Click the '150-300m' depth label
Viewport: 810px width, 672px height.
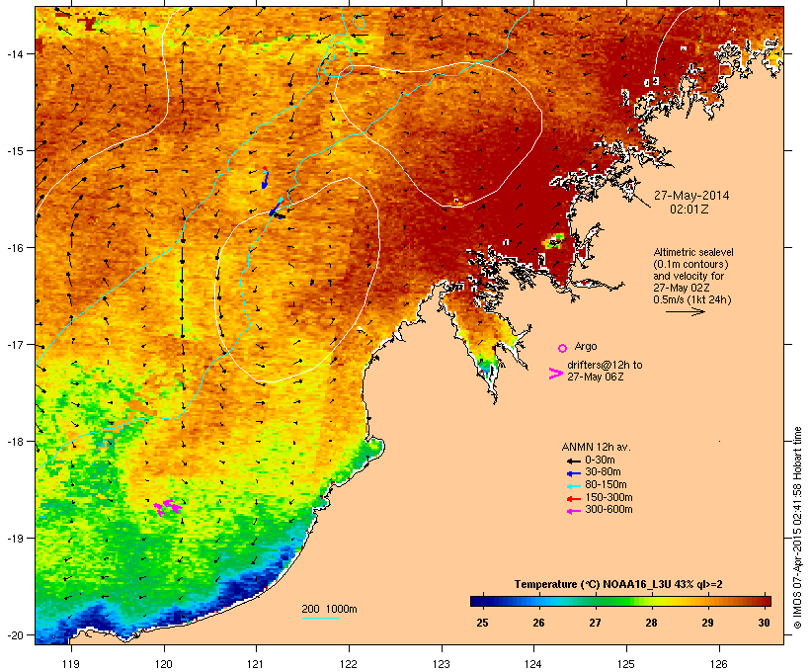click(608, 498)
